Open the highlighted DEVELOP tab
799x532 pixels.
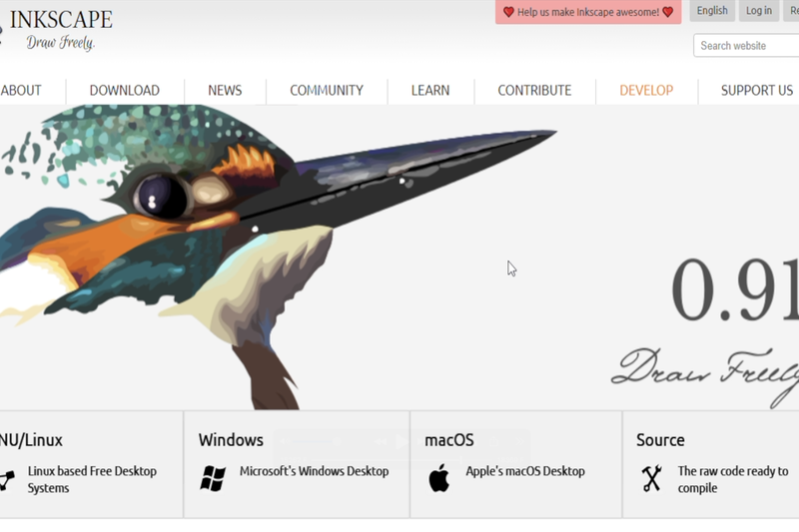(x=646, y=91)
